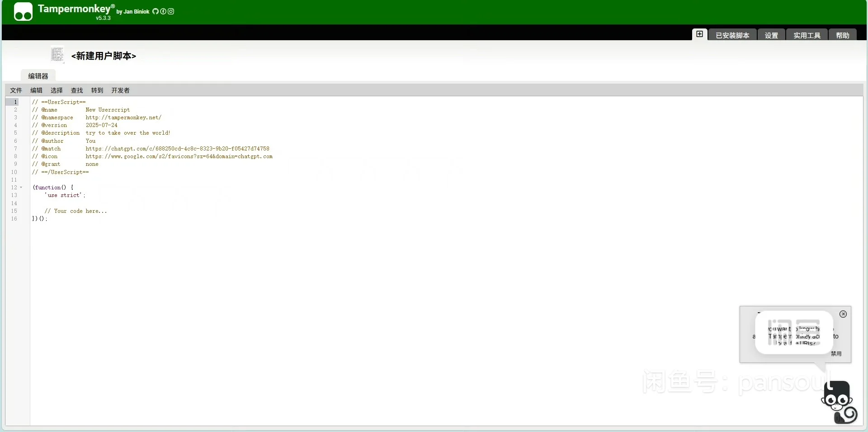
Task: Open the 查找 menu
Action: pos(77,90)
